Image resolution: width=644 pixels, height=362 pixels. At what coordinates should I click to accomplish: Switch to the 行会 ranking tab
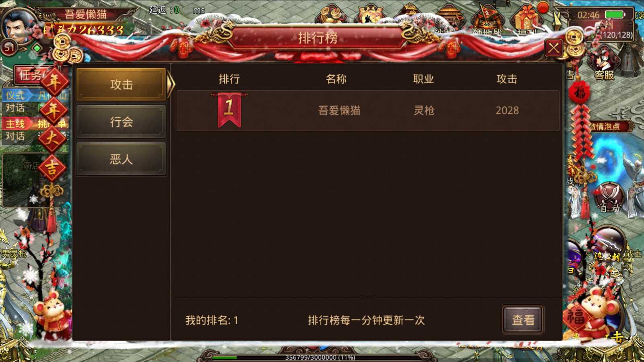pyautogui.click(x=121, y=122)
